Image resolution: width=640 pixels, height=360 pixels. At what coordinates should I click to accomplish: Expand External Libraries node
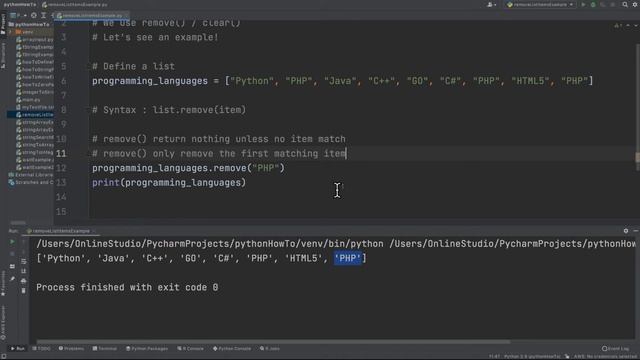(31, 175)
